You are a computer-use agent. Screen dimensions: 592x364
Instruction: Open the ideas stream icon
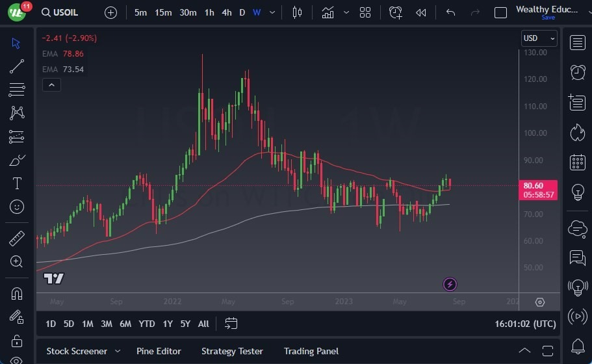(x=578, y=288)
